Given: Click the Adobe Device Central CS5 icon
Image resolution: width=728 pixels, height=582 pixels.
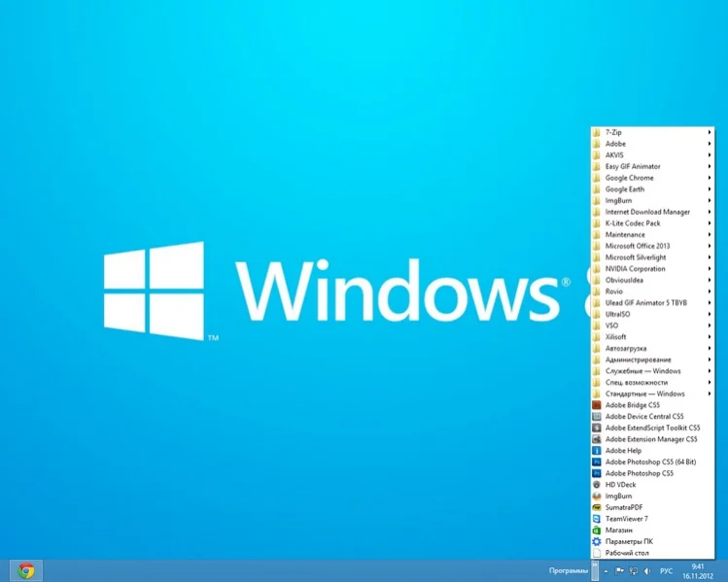Looking at the screenshot, I should click(x=597, y=416).
